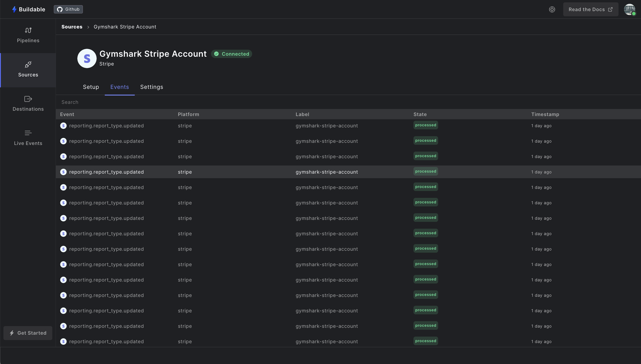Screen dimensions: 641x364
Task: Open the Settings tab
Action: point(151,87)
